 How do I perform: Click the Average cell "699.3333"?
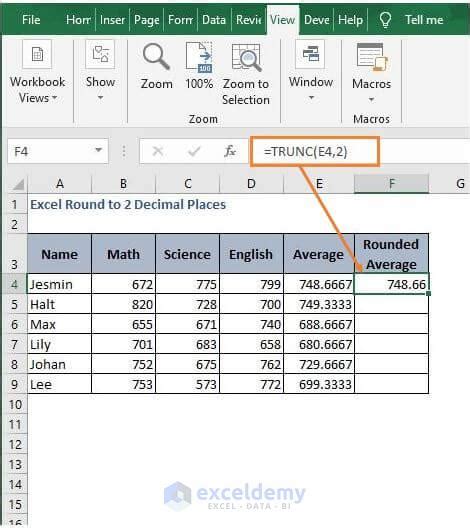coord(319,384)
